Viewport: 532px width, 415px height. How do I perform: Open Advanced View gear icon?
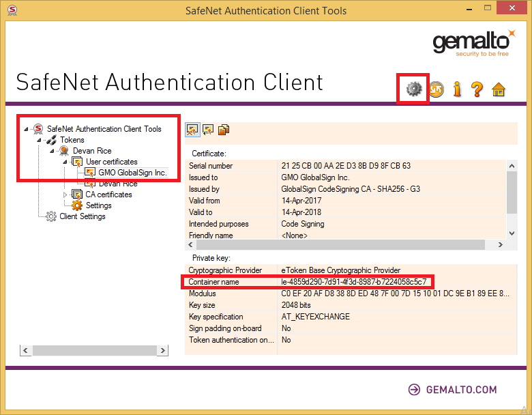(x=414, y=89)
